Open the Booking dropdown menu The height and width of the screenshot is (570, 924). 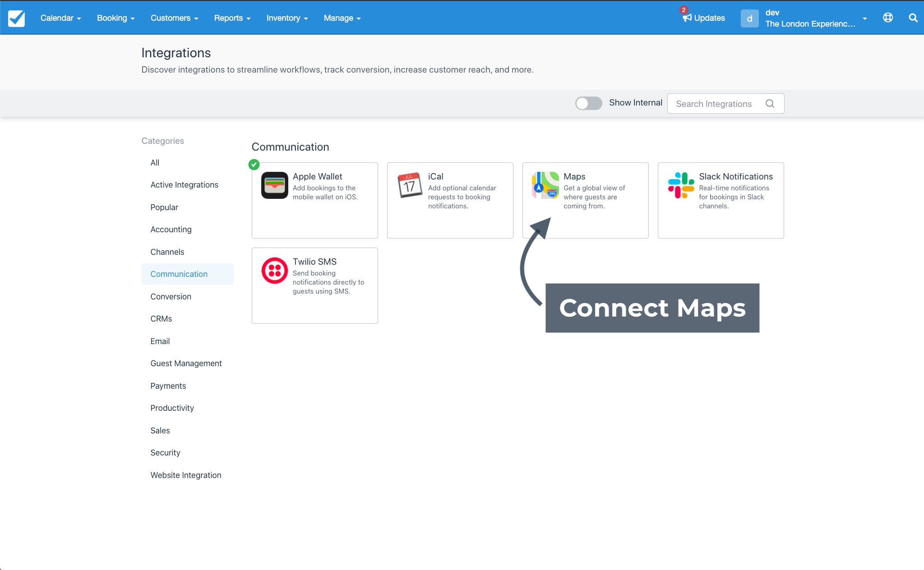tap(116, 18)
